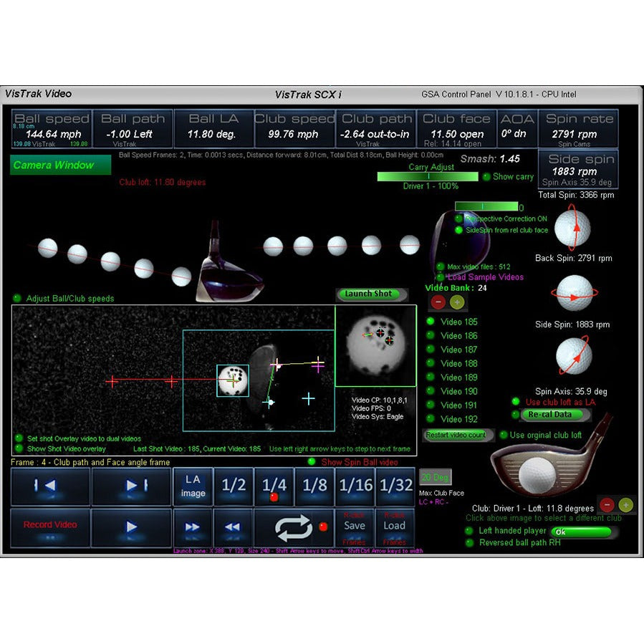The height and width of the screenshot is (644, 644).
Task: Toggle Use original club loft
Action: point(503,435)
